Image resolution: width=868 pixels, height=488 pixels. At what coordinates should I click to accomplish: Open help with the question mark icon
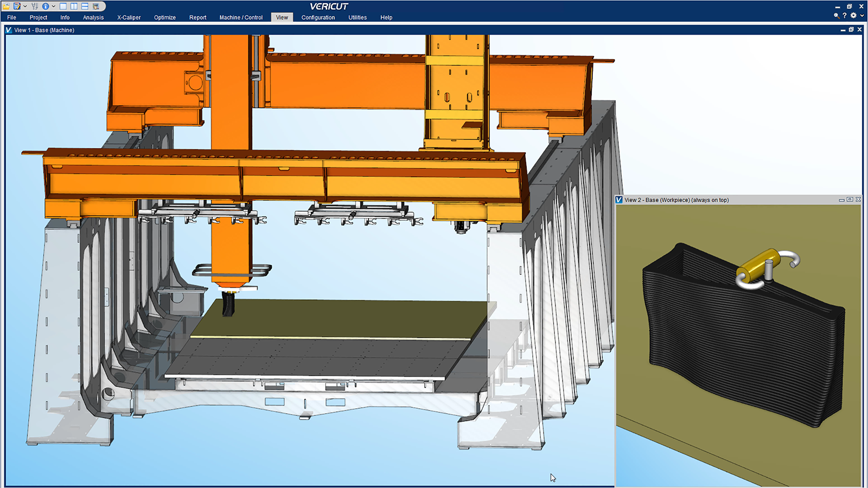point(845,16)
